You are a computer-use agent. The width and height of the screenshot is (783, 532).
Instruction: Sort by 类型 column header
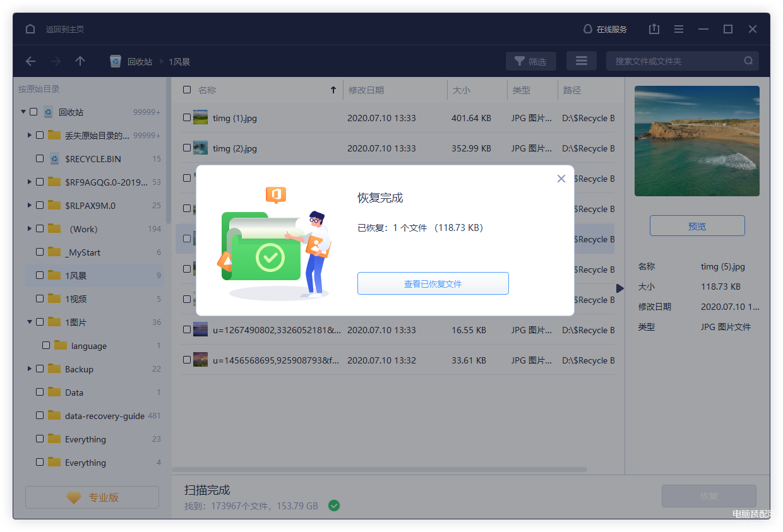[x=522, y=90]
